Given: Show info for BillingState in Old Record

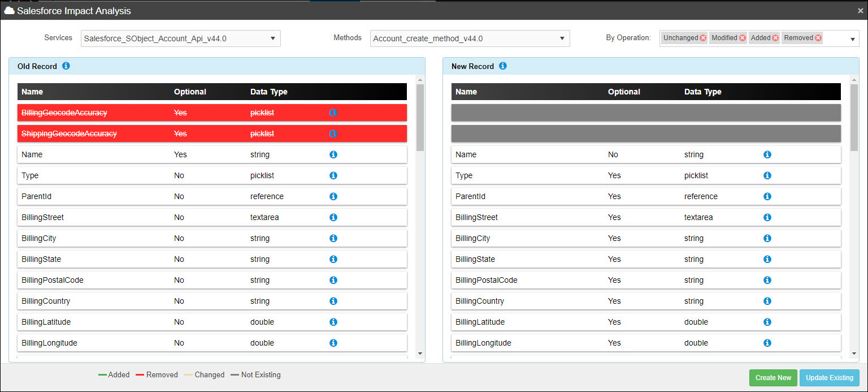Looking at the screenshot, I should pyautogui.click(x=333, y=259).
